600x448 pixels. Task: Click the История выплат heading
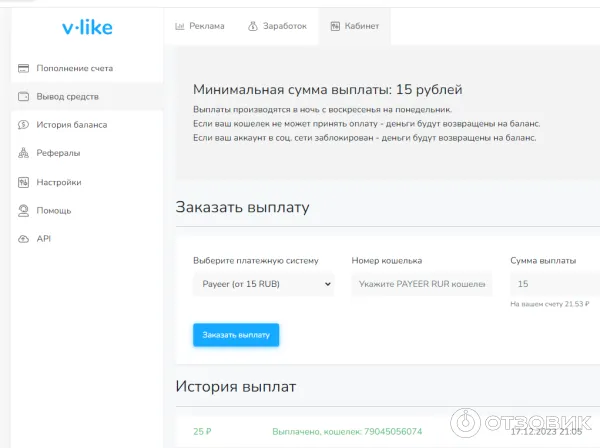236,386
